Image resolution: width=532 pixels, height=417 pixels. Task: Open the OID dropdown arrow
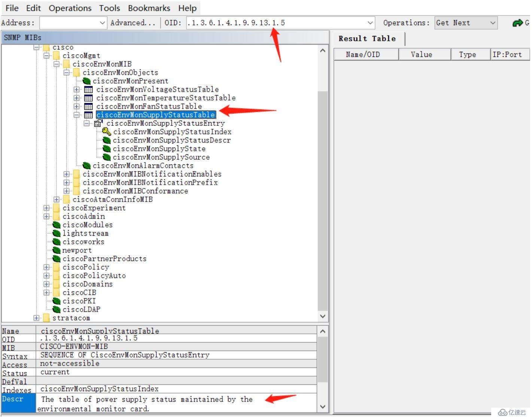(x=370, y=23)
